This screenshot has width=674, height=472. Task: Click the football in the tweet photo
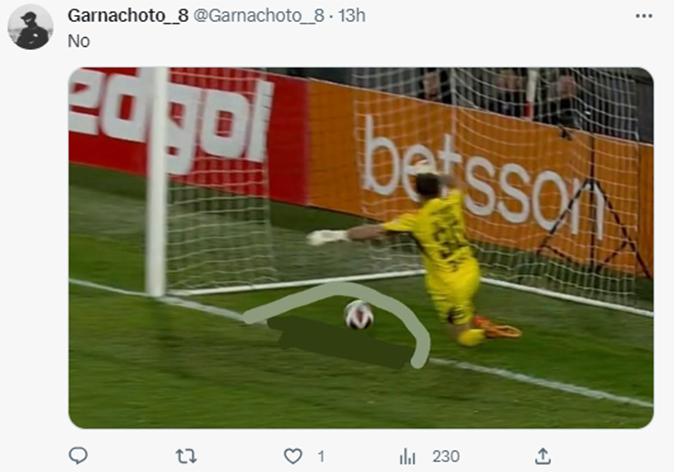(359, 315)
